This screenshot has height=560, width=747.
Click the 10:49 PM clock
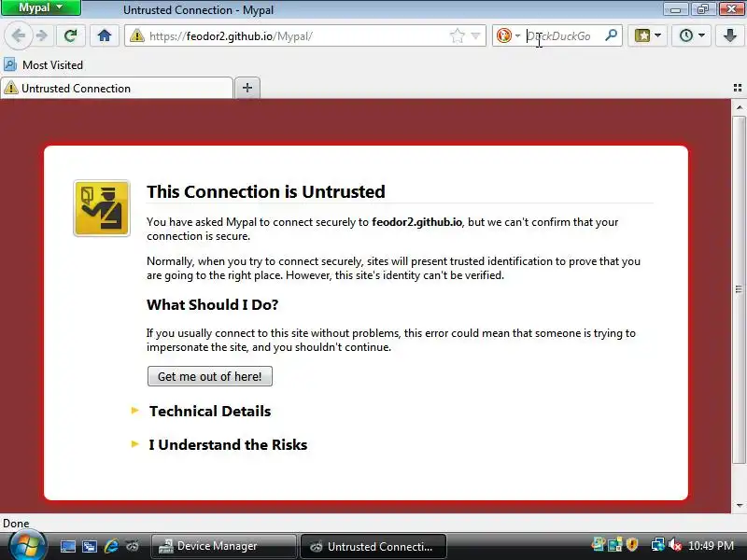pos(711,546)
